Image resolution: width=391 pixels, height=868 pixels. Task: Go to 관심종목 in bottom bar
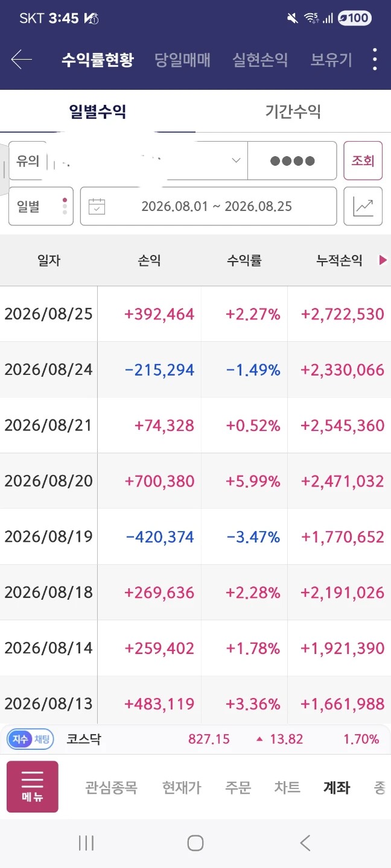tap(111, 787)
